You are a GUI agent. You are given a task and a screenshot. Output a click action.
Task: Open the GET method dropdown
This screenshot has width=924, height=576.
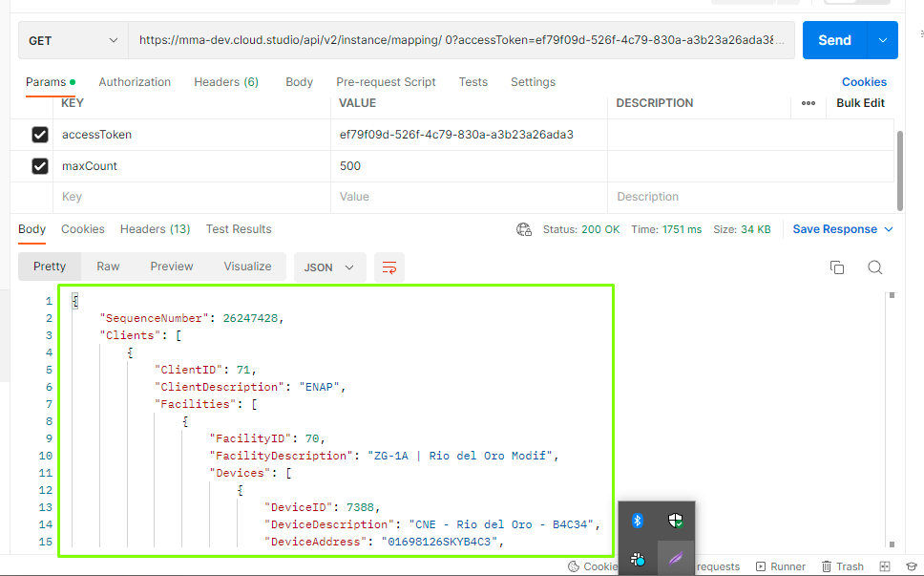(x=73, y=41)
